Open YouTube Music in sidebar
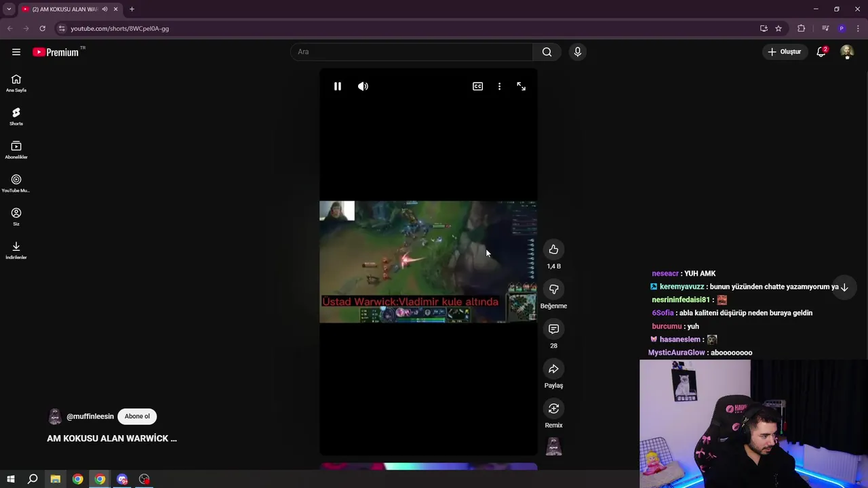 16,183
